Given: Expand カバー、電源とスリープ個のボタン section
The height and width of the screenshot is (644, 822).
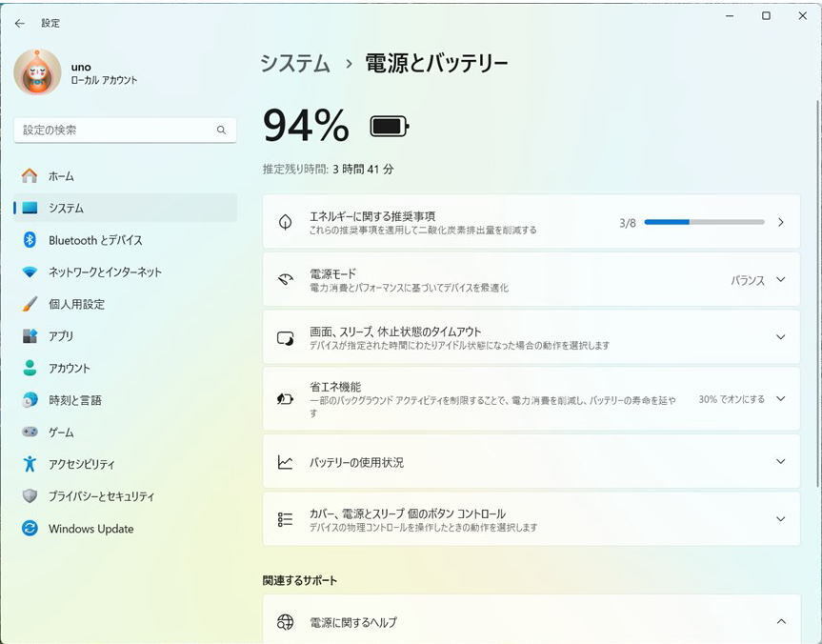Looking at the screenshot, I should pyautogui.click(x=531, y=518).
